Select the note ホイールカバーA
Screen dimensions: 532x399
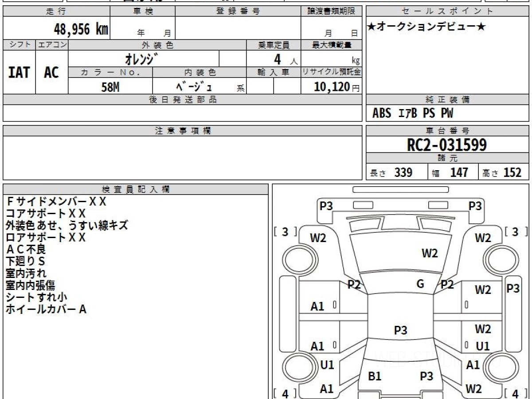46,309
